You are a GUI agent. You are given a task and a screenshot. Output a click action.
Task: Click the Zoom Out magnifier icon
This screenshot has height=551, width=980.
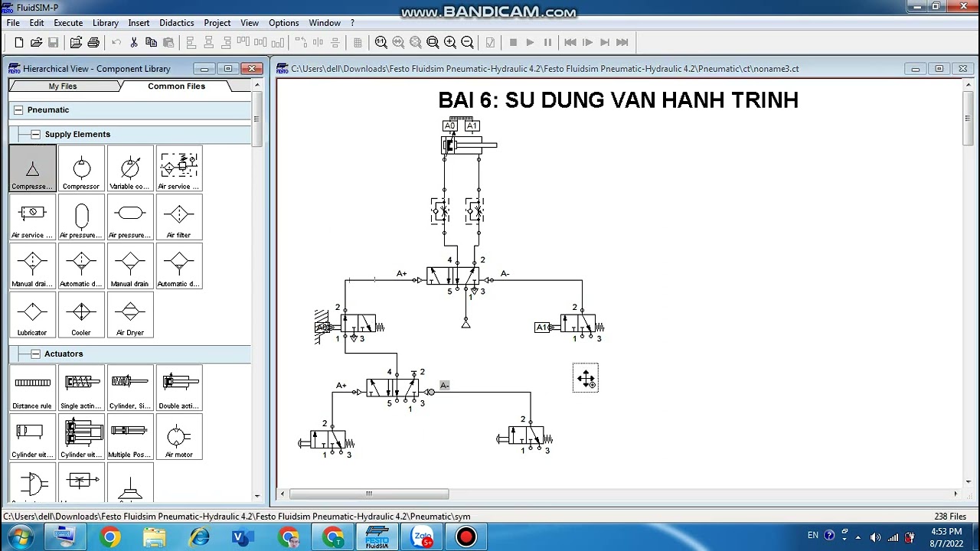467,42
